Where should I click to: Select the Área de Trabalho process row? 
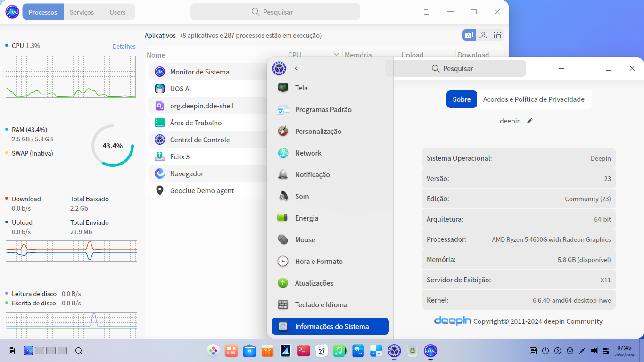(208, 123)
